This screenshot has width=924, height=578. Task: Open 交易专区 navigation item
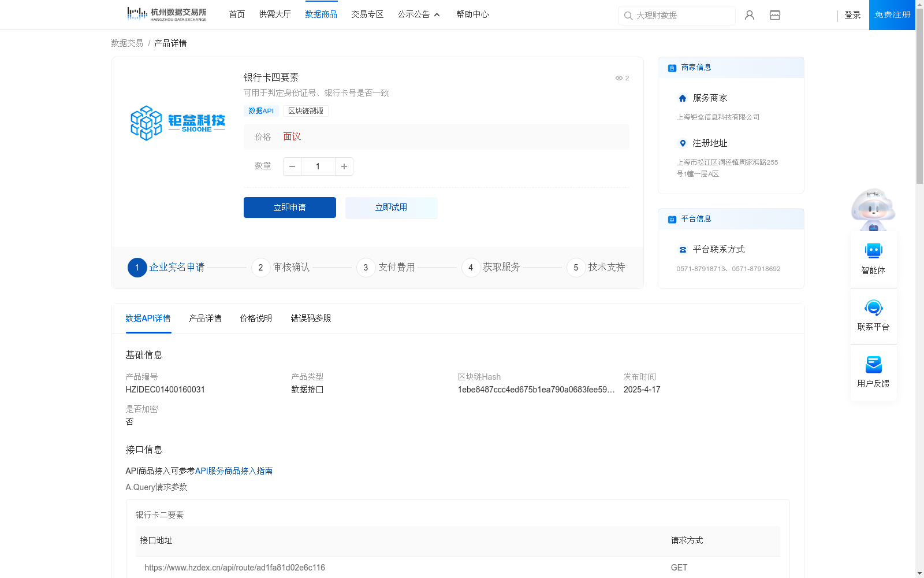(x=367, y=14)
